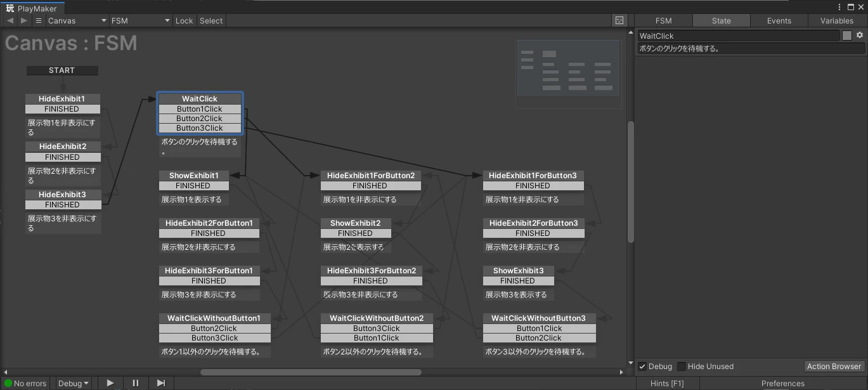868x390 pixels.
Task: Click the forward navigation arrow in toolbar
Action: pos(24,20)
